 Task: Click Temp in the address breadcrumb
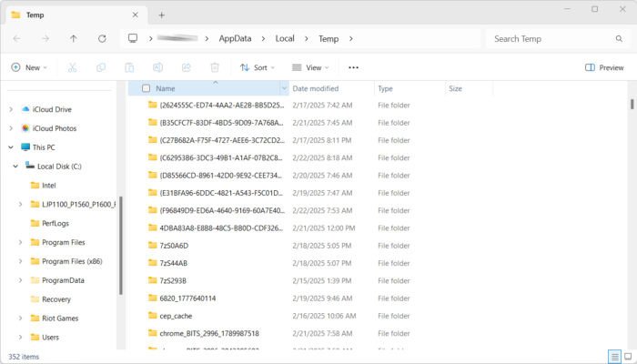point(329,38)
